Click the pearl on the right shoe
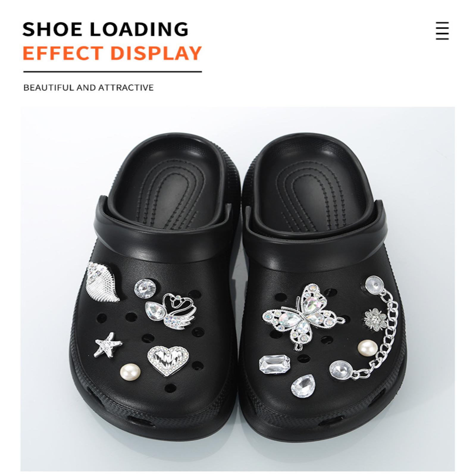 click(x=367, y=347)
